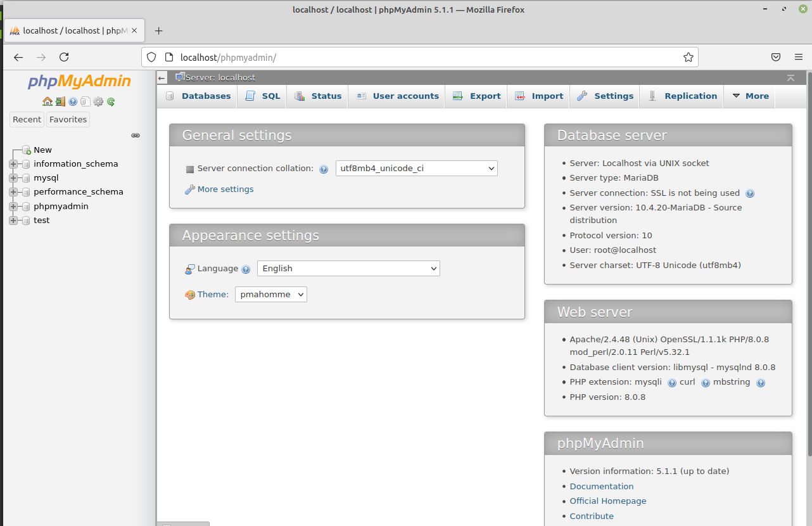Expand the information_schema database tree
Viewport: 812px width, 526px height.
tap(13, 164)
